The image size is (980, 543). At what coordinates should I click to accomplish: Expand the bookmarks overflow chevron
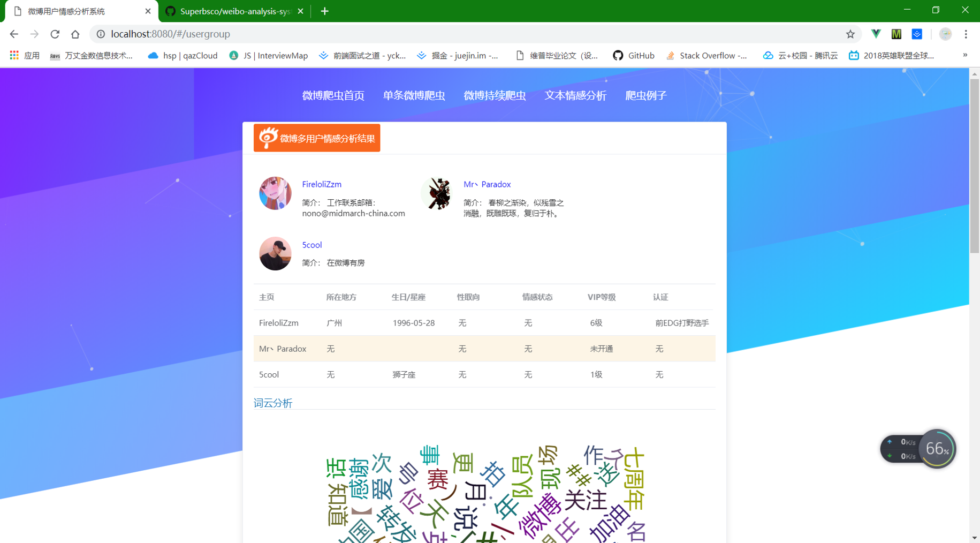(x=965, y=55)
